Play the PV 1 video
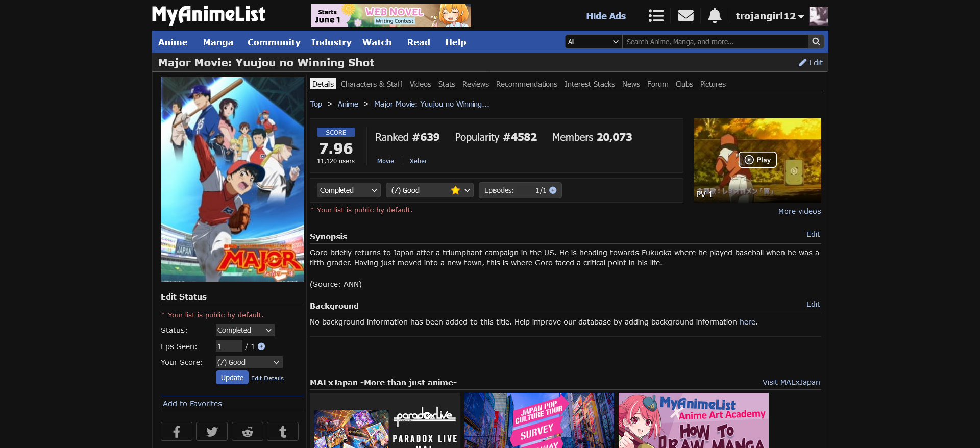Viewport: 980px width, 448px height. tap(757, 160)
